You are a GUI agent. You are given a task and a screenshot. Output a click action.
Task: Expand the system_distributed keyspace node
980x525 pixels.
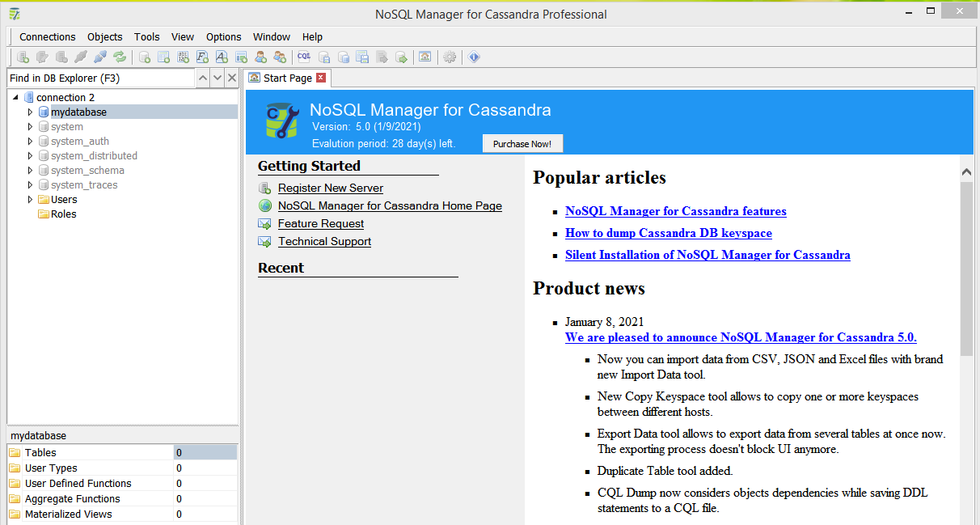pos(31,155)
